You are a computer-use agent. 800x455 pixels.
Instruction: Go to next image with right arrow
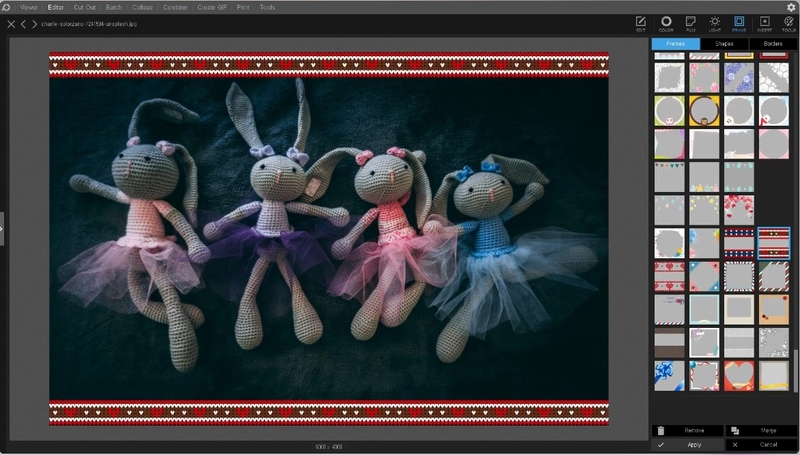click(x=34, y=24)
